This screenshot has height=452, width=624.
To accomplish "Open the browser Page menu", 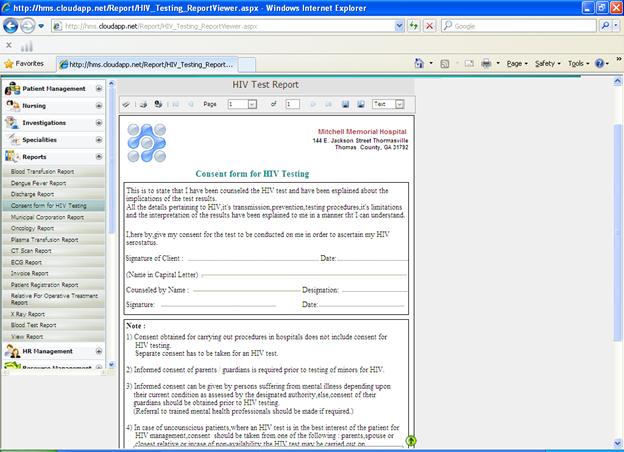I will pyautogui.click(x=518, y=63).
